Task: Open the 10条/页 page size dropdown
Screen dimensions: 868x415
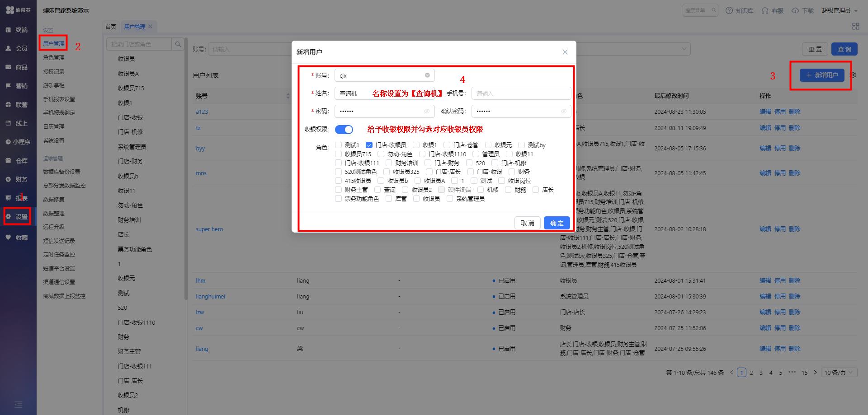Action: pyautogui.click(x=839, y=373)
